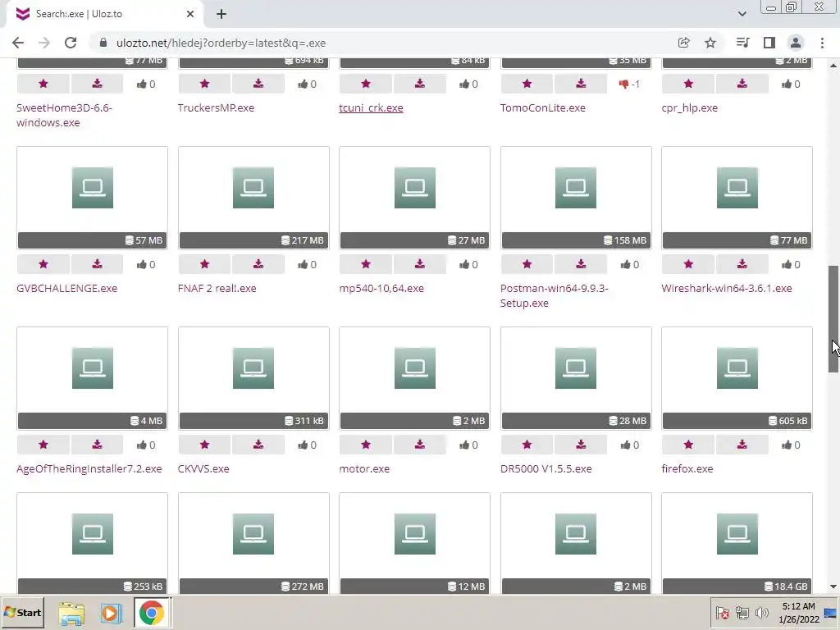Download motor.exe via download icon
The image size is (840, 630).
[419, 445]
